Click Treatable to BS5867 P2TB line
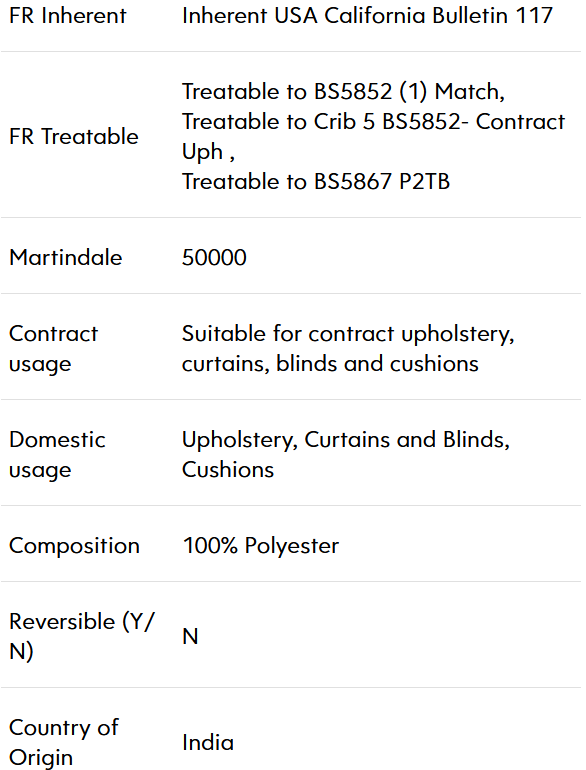 pos(316,182)
